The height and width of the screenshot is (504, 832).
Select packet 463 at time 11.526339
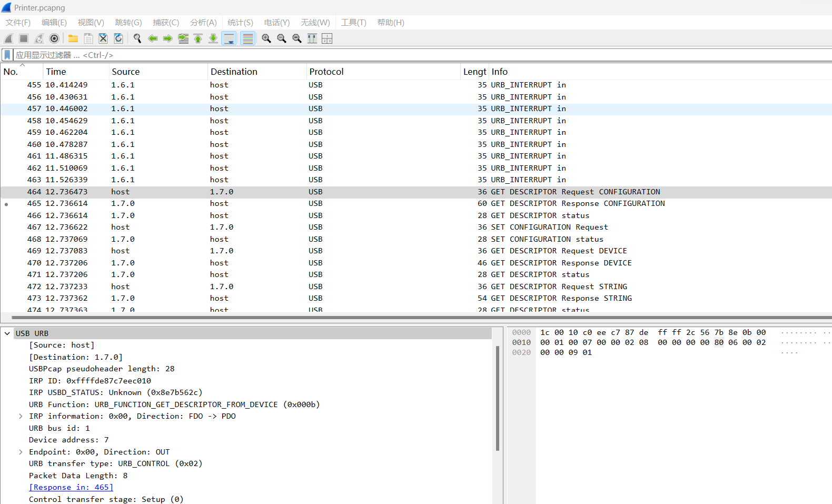416,180
